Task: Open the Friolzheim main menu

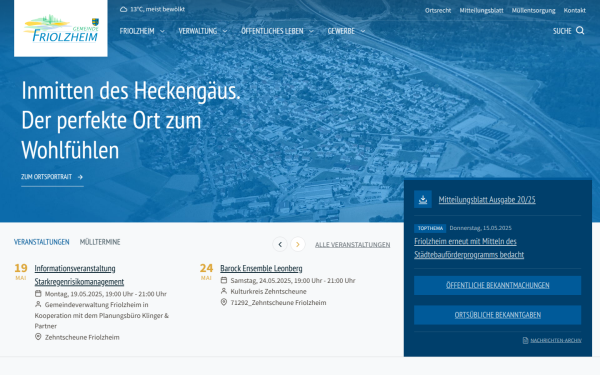Action: pos(137,31)
